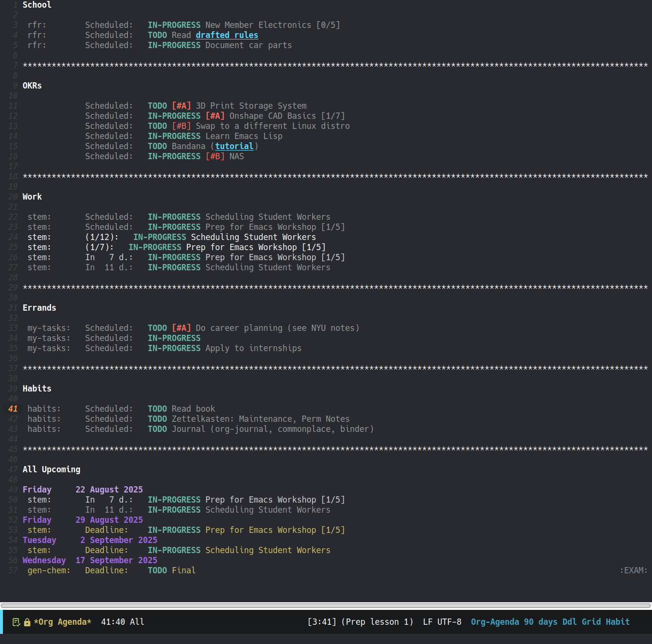Follow the Bandana 'tutorial' link
The height and width of the screenshot is (644, 652).
[x=234, y=146]
